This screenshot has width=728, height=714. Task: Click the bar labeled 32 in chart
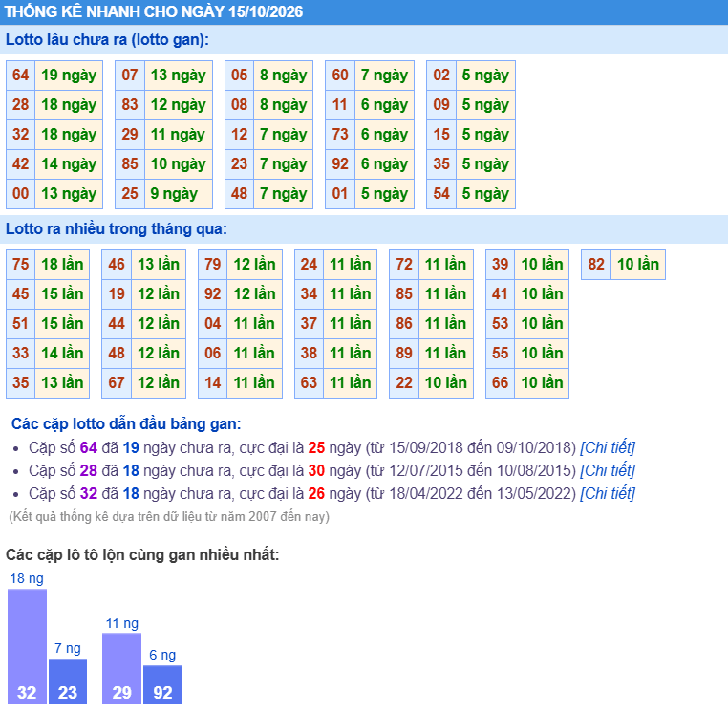click(27, 646)
